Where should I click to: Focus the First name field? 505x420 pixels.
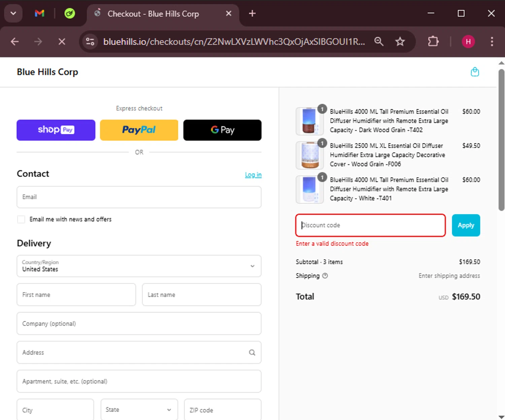(x=76, y=294)
